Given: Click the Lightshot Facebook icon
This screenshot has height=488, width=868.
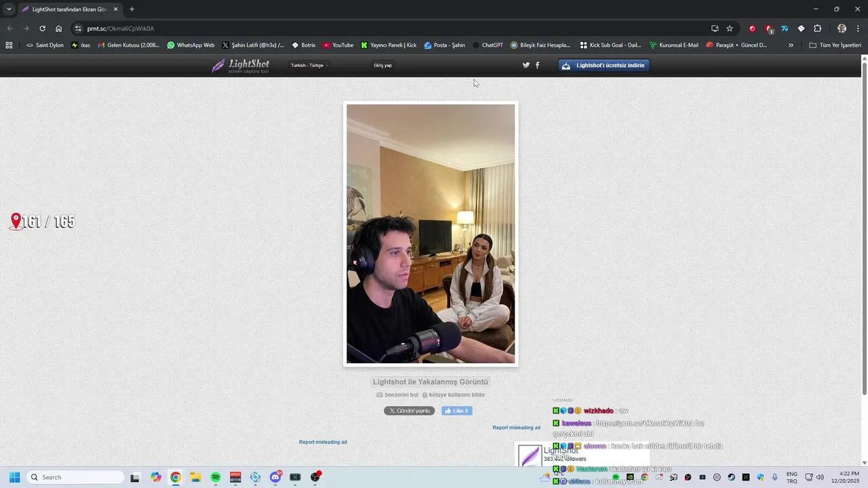Looking at the screenshot, I should (538, 65).
